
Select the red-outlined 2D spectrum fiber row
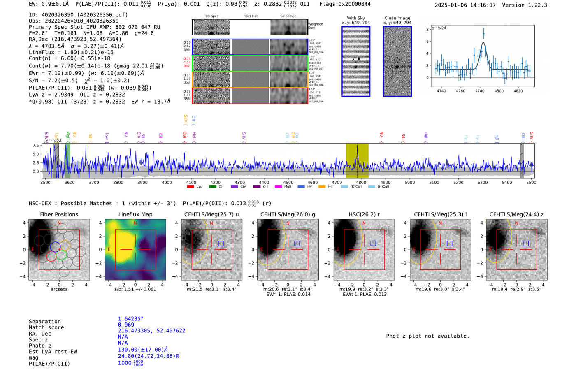pyautogui.click(x=250, y=95)
